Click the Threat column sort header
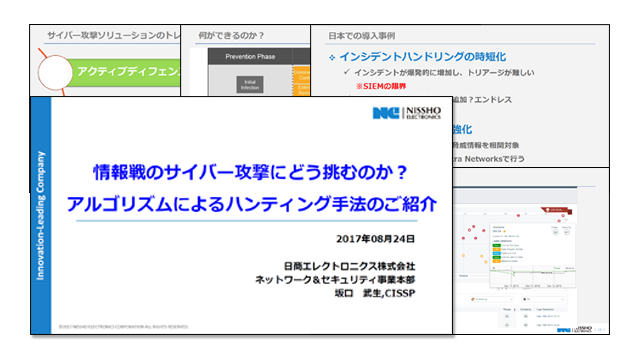This screenshot has width=640, height=360. (508, 309)
